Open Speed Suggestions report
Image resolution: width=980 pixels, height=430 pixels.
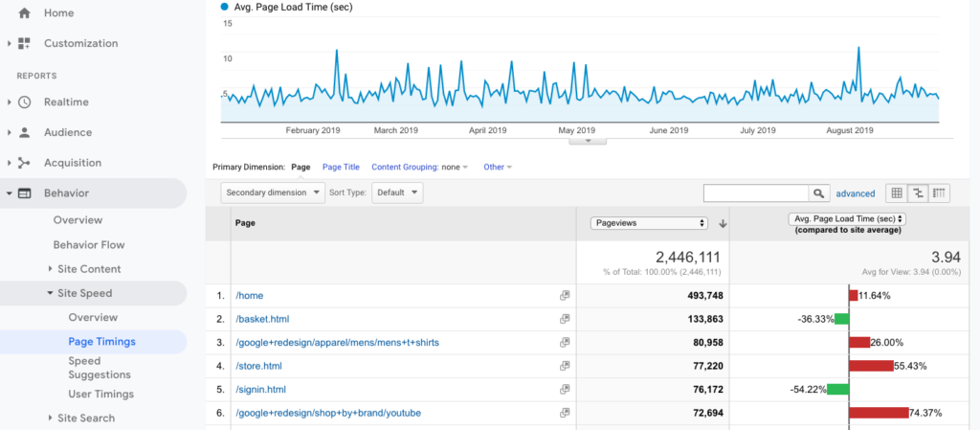pyautogui.click(x=100, y=368)
